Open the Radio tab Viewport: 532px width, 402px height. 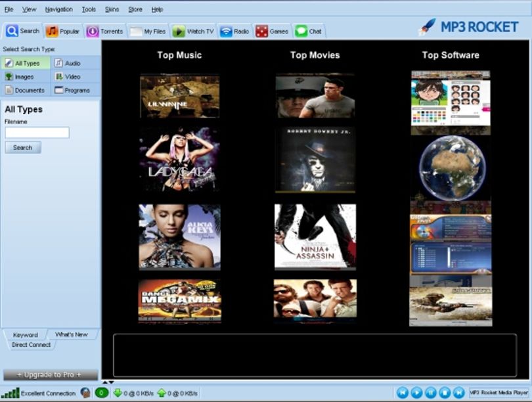(x=234, y=32)
